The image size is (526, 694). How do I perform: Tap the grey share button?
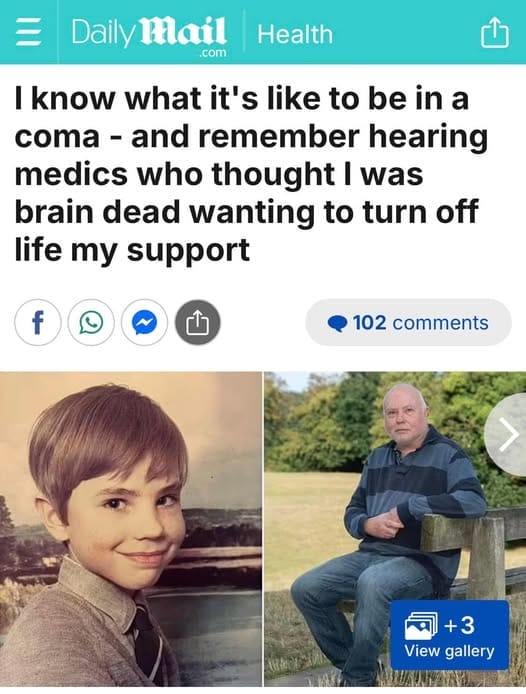[x=197, y=322]
